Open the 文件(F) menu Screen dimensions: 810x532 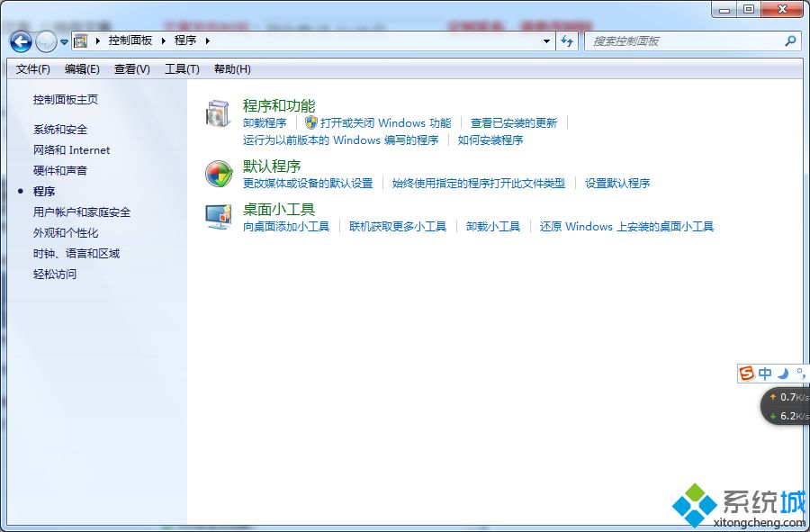click(33, 69)
